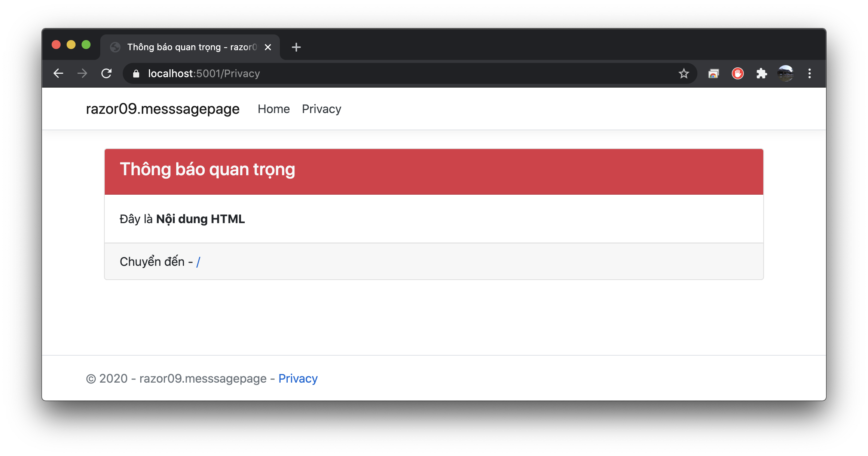Viewport: 868px width, 456px height.
Task: Go to Home in the navbar
Action: 273,109
